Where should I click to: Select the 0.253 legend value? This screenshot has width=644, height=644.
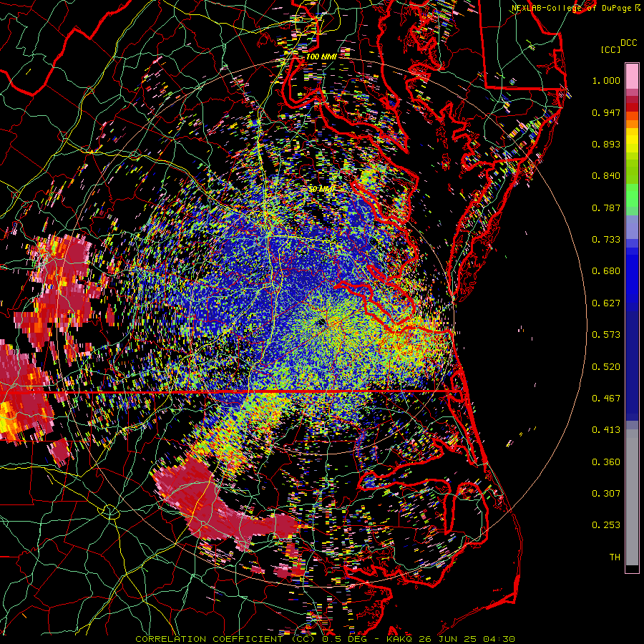tap(606, 525)
